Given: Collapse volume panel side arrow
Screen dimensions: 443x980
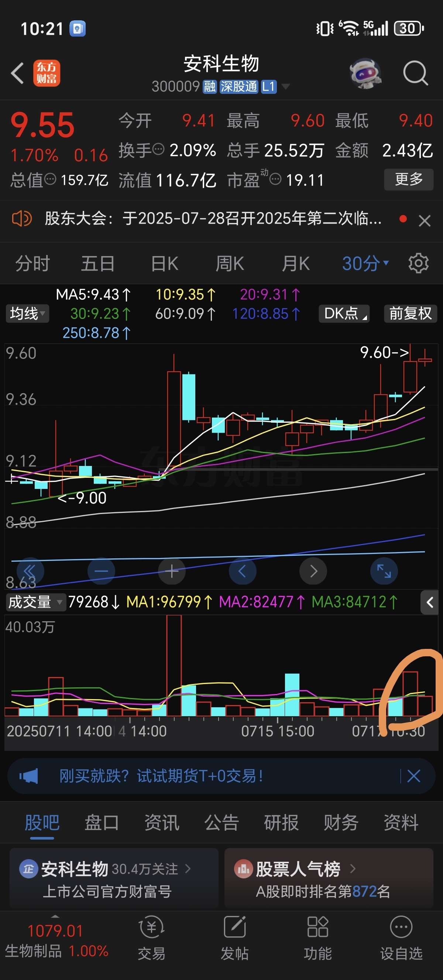Looking at the screenshot, I should 430,602.
